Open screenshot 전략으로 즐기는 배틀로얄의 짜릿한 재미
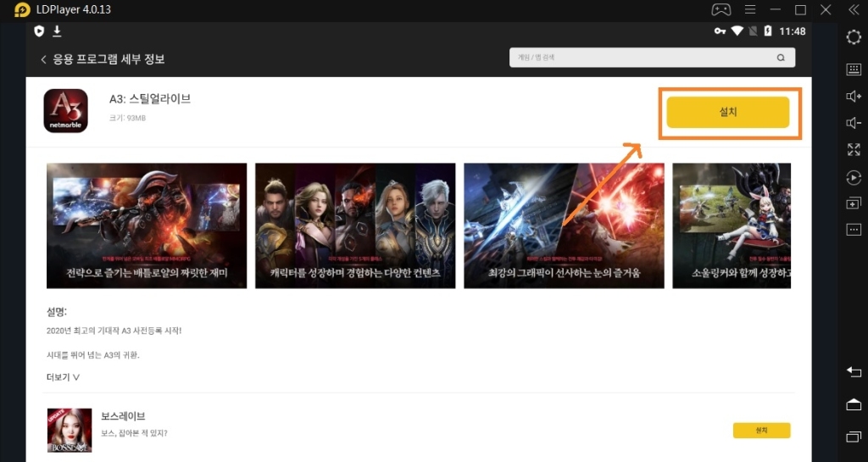Image resolution: width=868 pixels, height=462 pixels. point(147,225)
